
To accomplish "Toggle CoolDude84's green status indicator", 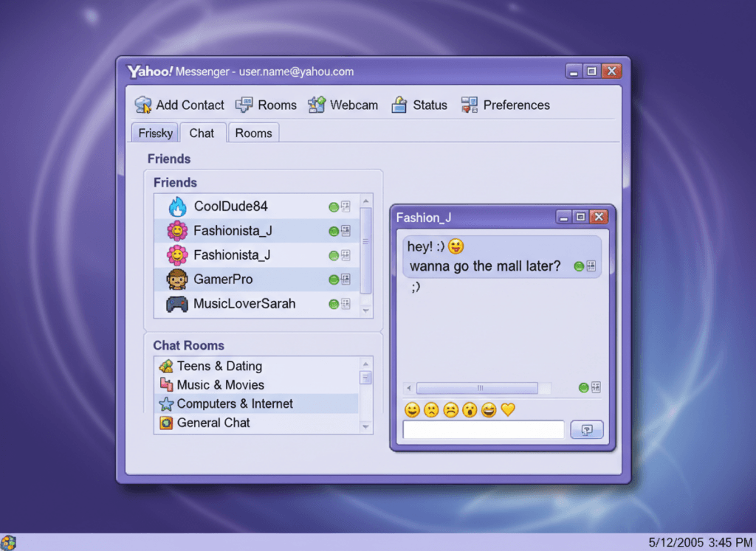I will click(x=334, y=207).
